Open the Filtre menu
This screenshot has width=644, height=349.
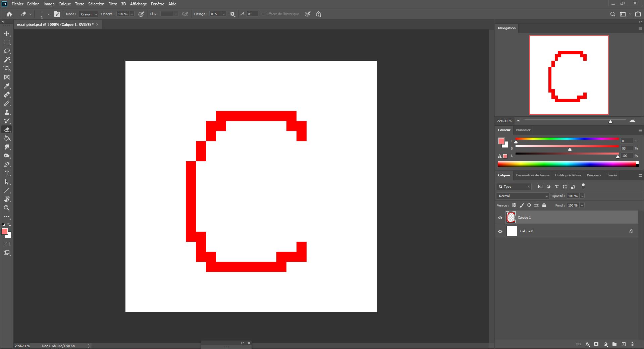pyautogui.click(x=112, y=4)
